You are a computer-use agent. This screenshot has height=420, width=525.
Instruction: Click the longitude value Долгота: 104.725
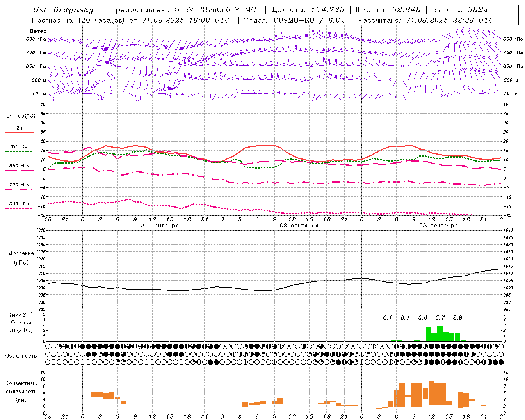click(308, 10)
